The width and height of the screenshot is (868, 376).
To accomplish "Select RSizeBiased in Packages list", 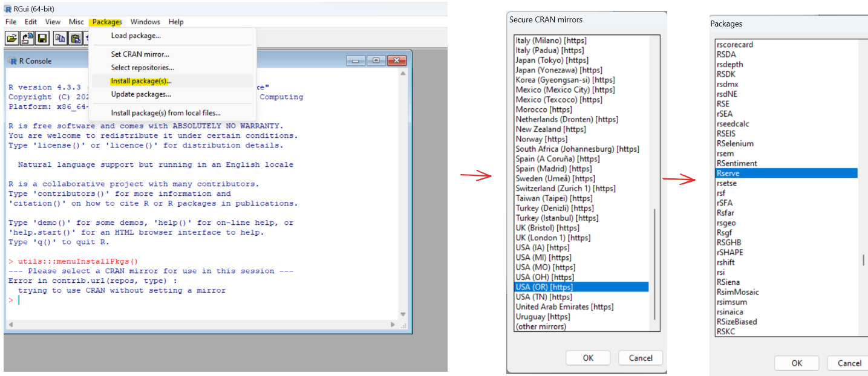I will pyautogui.click(x=786, y=322).
